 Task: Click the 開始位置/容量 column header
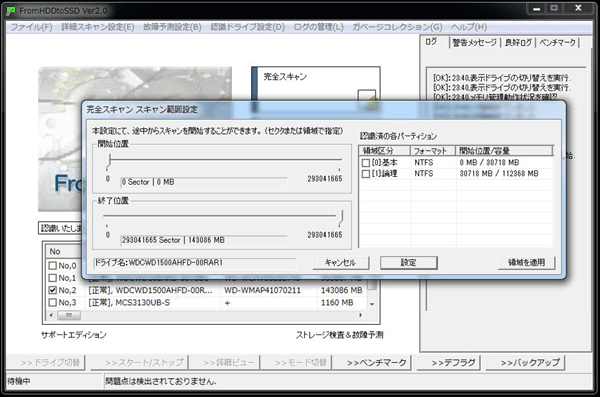click(504, 150)
